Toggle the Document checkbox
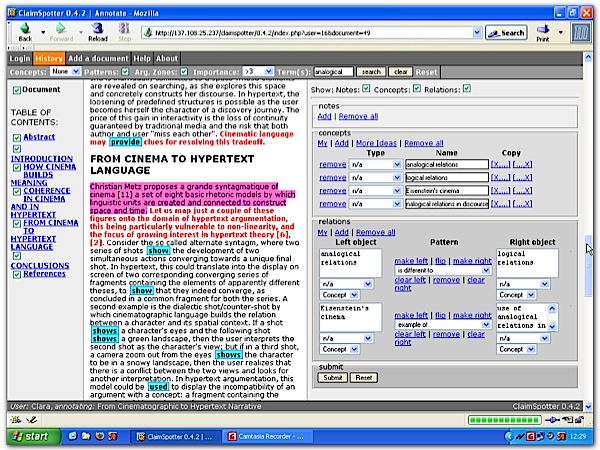This screenshot has height=450, width=600. 16,90
